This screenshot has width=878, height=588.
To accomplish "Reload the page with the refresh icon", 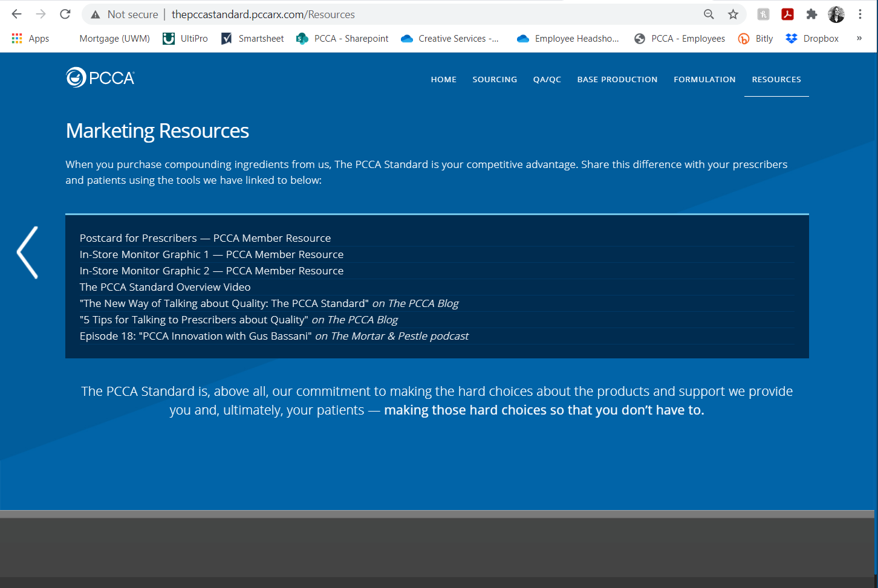I will pyautogui.click(x=65, y=14).
